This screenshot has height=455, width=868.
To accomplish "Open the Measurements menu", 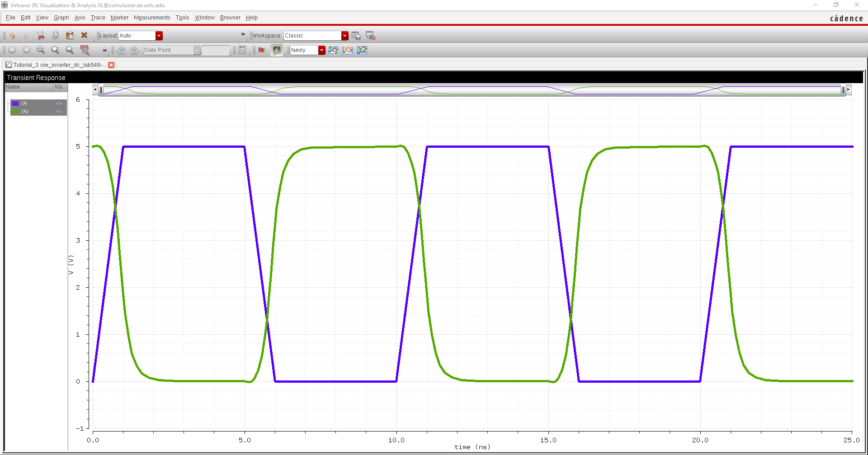I will 152,18.
